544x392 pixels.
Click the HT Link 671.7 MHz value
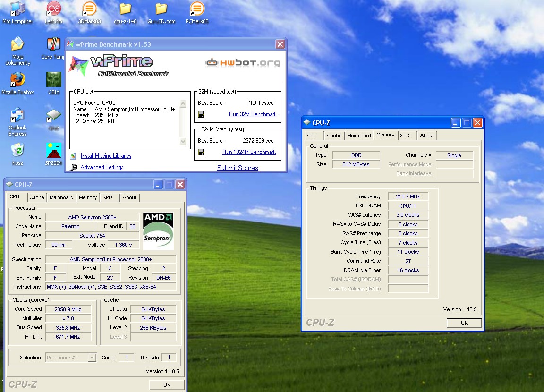pos(68,337)
